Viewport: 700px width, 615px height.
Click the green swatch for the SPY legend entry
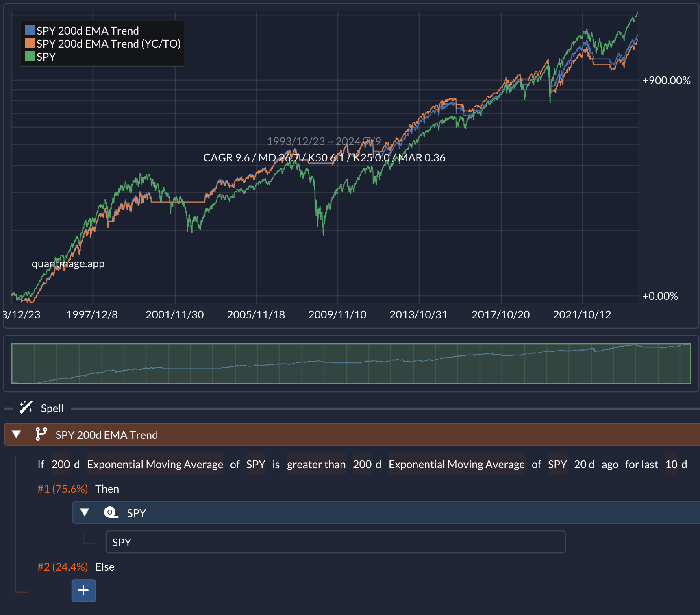(x=30, y=56)
